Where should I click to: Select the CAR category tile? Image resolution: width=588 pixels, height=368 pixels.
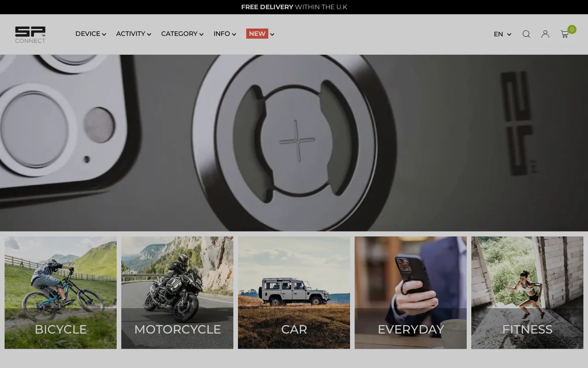(x=294, y=293)
